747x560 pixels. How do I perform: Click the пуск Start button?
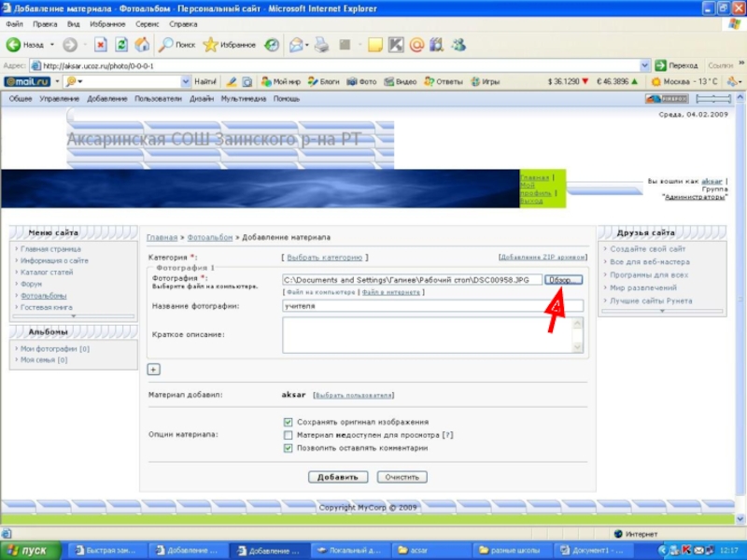point(31,551)
